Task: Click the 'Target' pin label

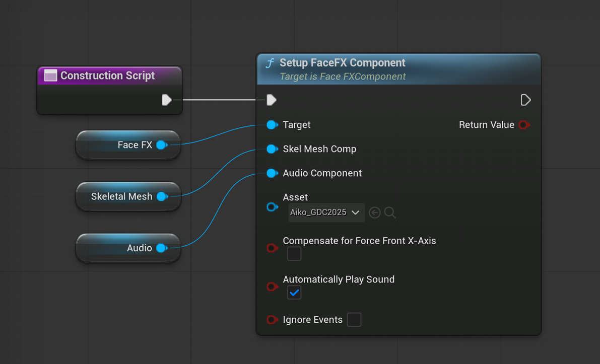Action: coord(297,125)
